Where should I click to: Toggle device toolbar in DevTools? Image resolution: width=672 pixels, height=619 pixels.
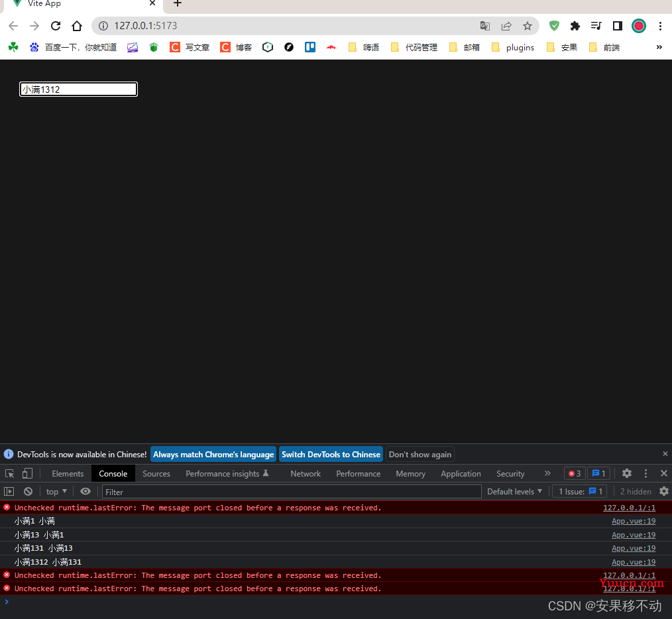pyautogui.click(x=27, y=473)
